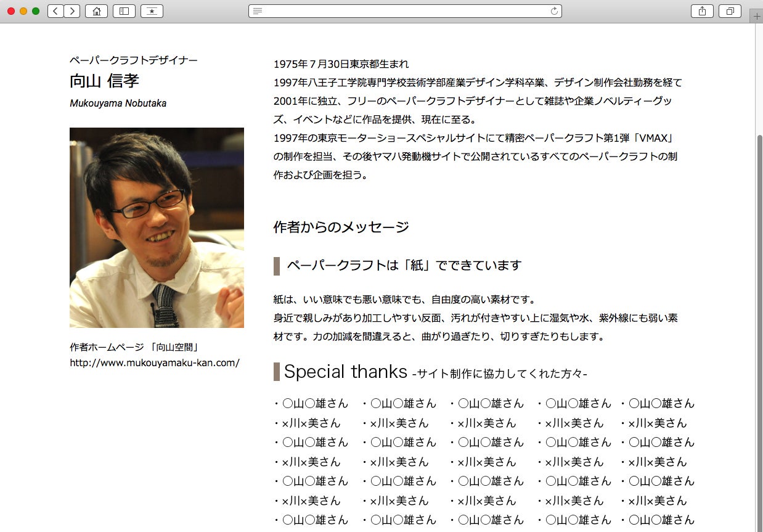Reload the current page
Screen dimensions: 763x532
coord(553,11)
